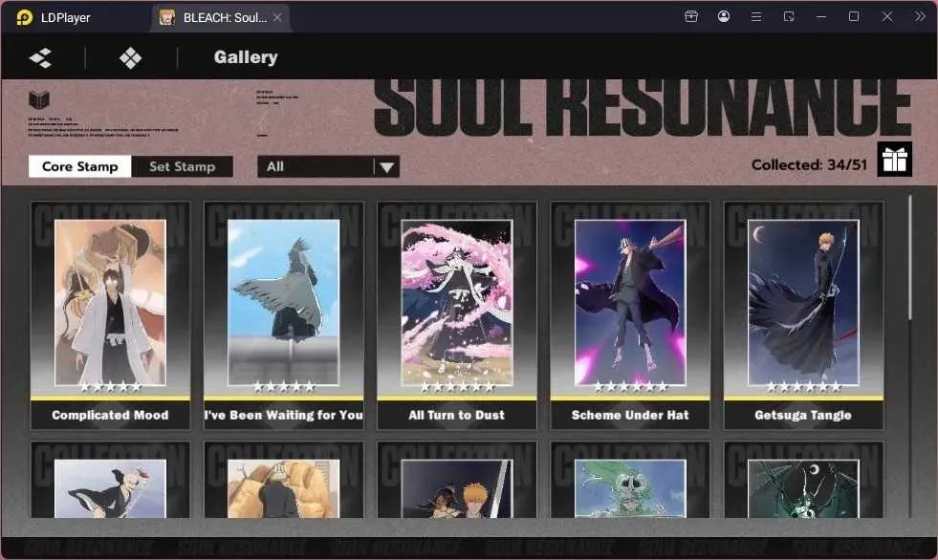Open LDPlayer hamburger menu
Image resolution: width=938 pixels, height=560 pixels.
click(756, 17)
